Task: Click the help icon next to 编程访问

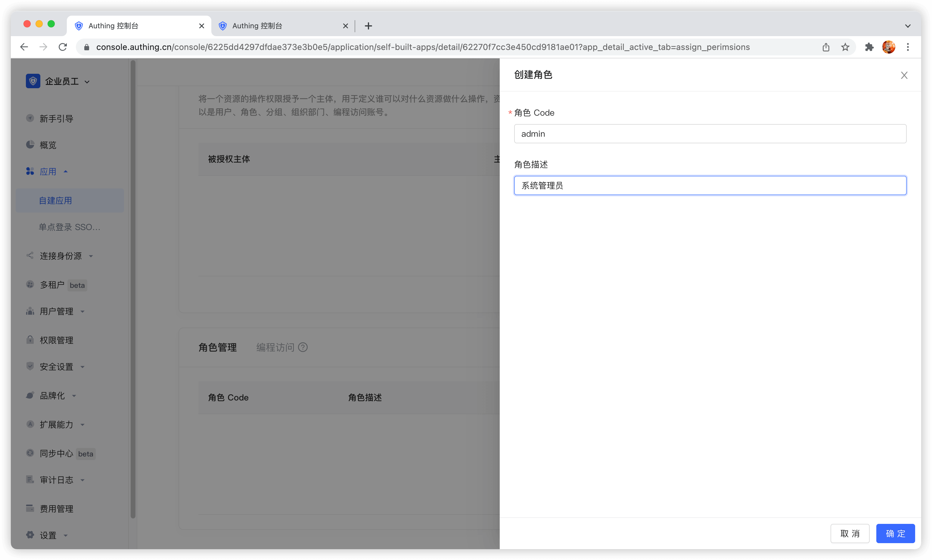Action: coord(303,347)
